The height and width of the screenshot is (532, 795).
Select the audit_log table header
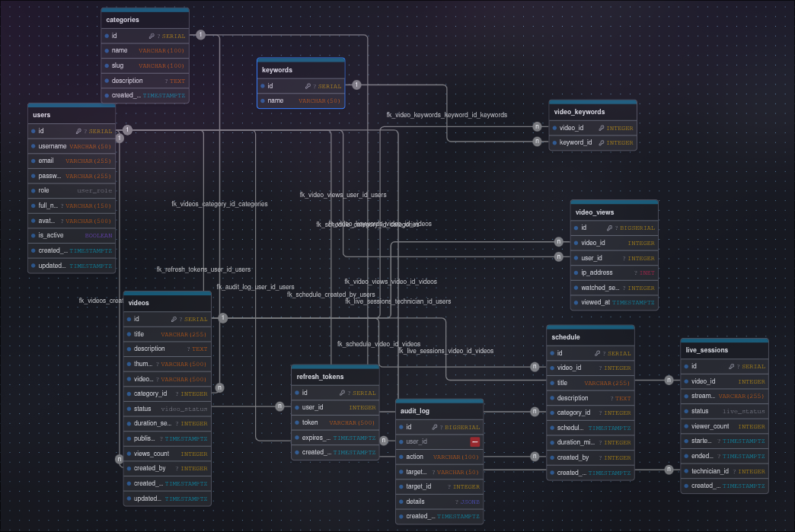439,412
